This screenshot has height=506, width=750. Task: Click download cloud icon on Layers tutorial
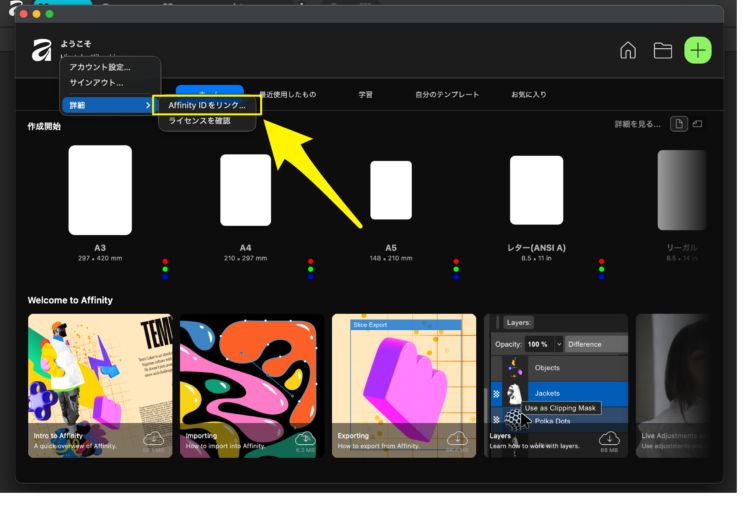click(609, 439)
